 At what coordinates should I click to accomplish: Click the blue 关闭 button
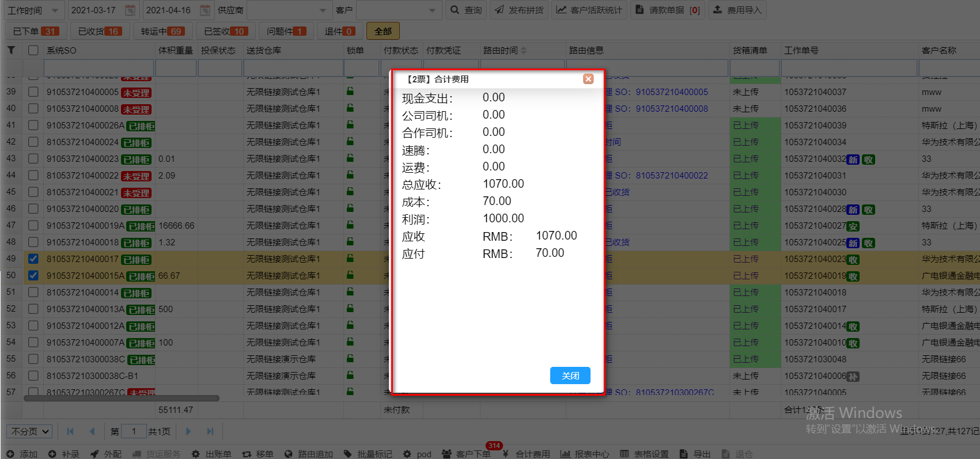pyautogui.click(x=570, y=375)
